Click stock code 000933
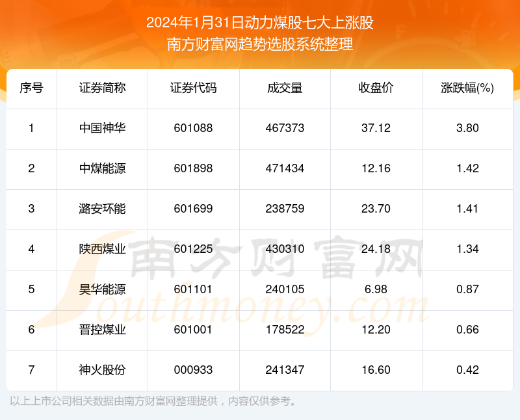Viewport: 520px width, 420px height. 193,370
